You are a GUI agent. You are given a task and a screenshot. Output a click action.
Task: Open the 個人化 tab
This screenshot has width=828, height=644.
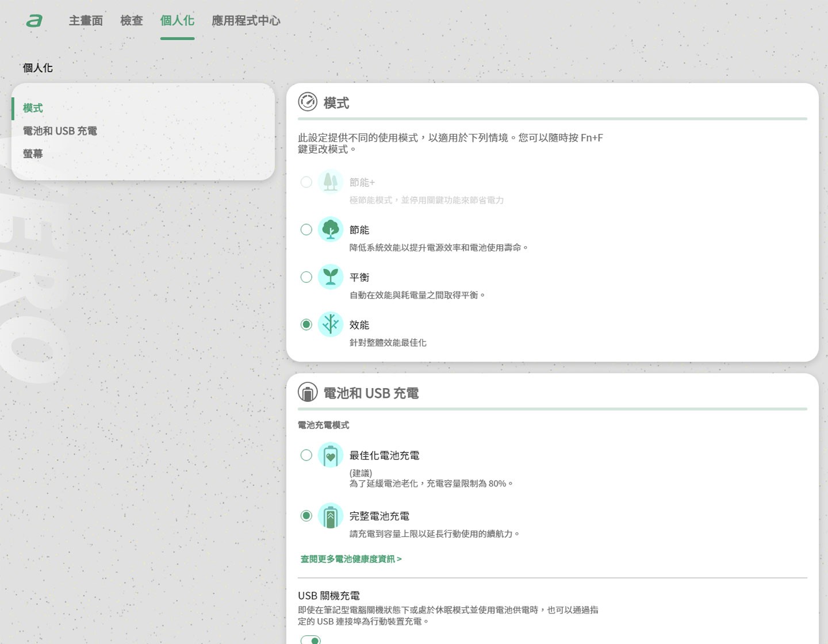tap(177, 21)
